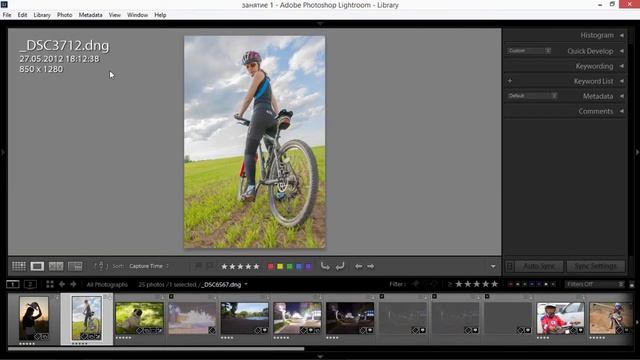Select child on red bike thumbnail

point(560,318)
